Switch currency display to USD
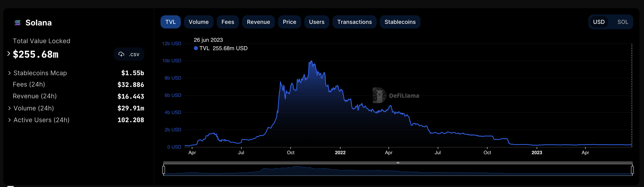 click(599, 22)
